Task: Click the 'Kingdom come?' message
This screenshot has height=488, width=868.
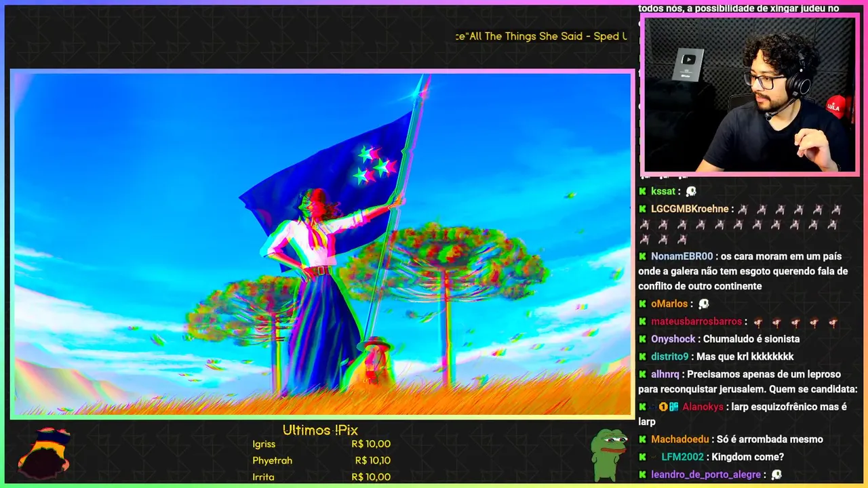Action: coord(748,457)
